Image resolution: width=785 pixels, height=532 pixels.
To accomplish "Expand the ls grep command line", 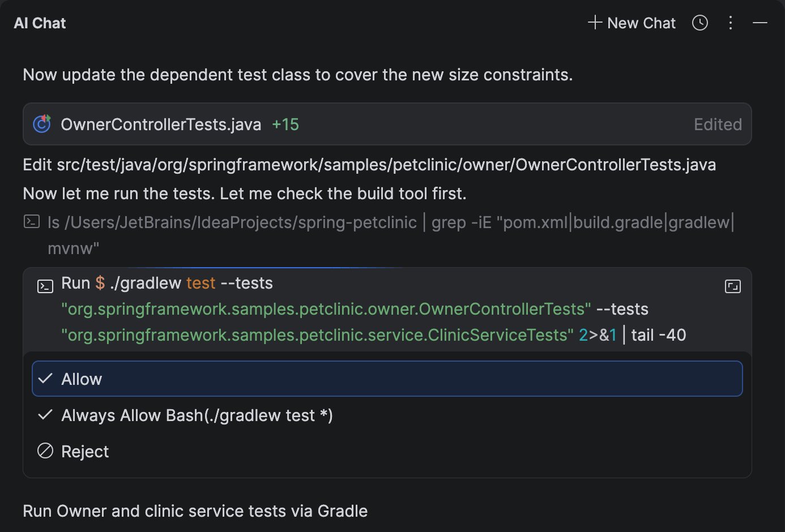I will [391, 235].
